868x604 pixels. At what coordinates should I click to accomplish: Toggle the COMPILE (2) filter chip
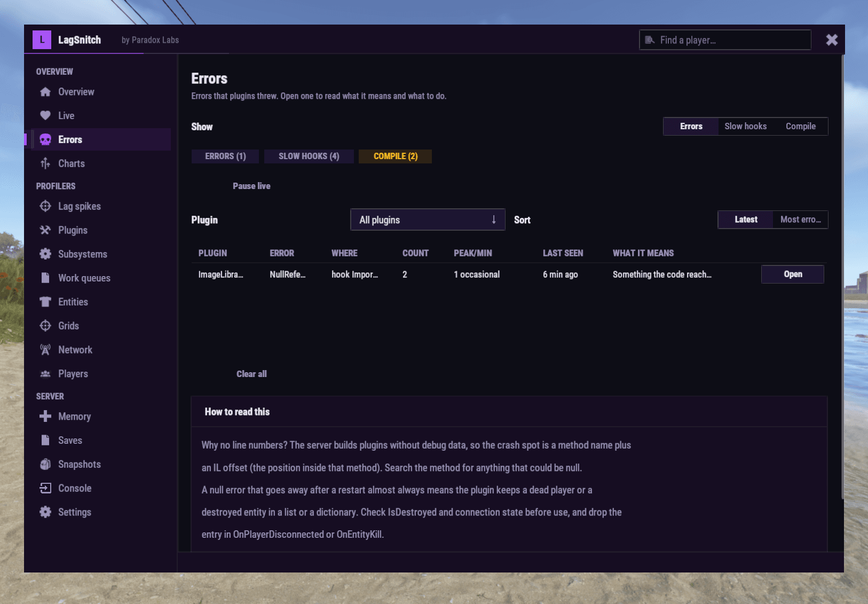pyautogui.click(x=396, y=156)
